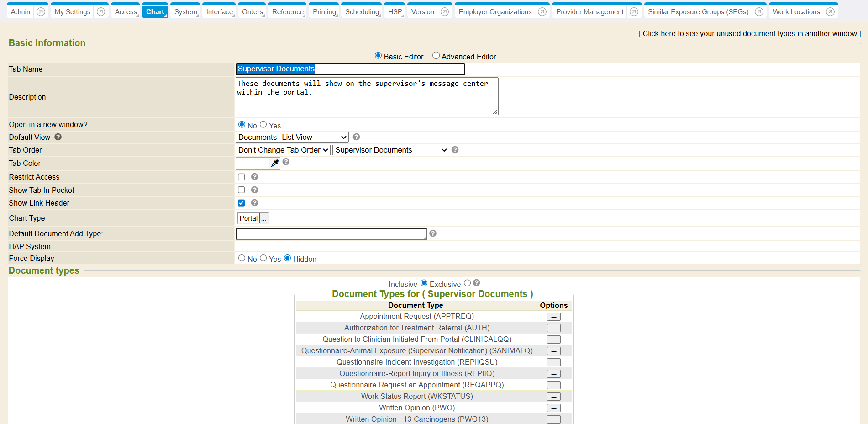
Task: Open the Reference menu tab
Action: click(288, 12)
